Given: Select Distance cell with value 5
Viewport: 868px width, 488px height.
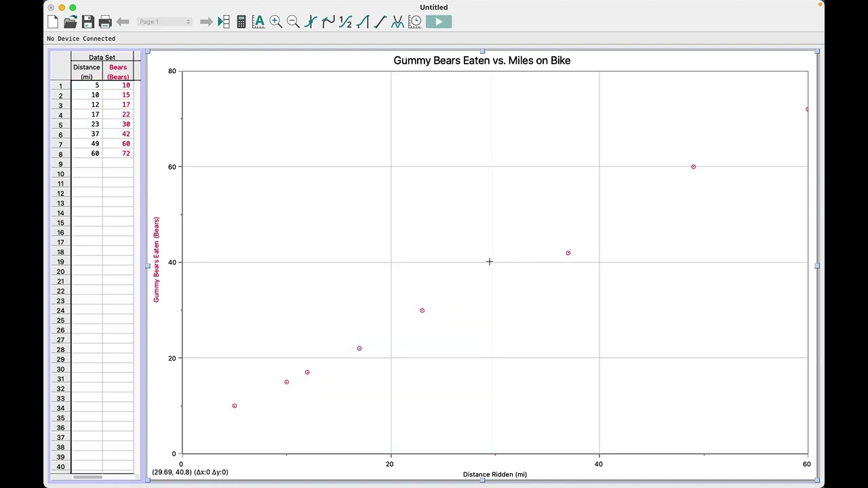Looking at the screenshot, I should pos(87,85).
